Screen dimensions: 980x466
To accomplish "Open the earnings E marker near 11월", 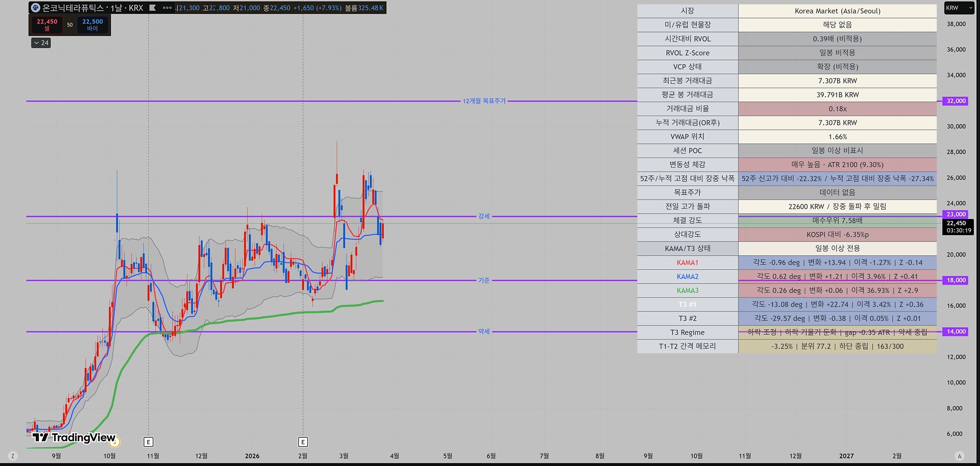I will [x=149, y=442].
